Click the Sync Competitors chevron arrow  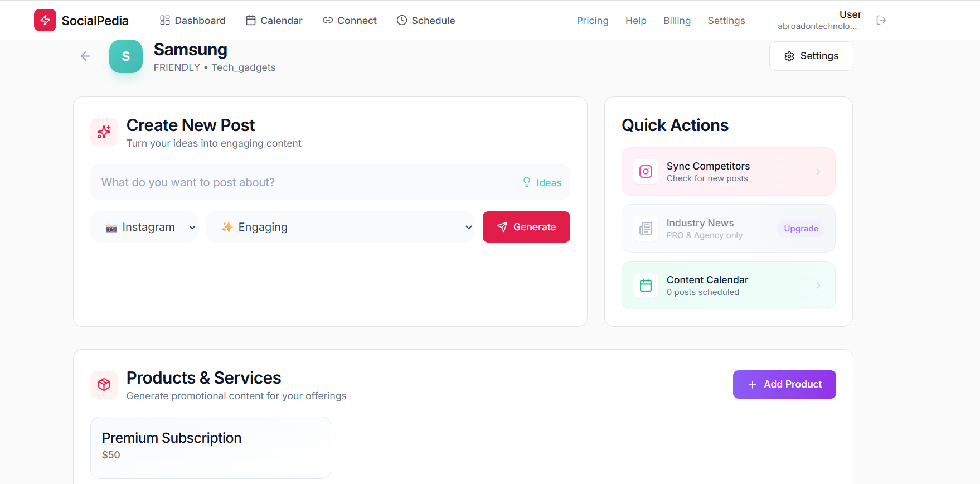(818, 172)
